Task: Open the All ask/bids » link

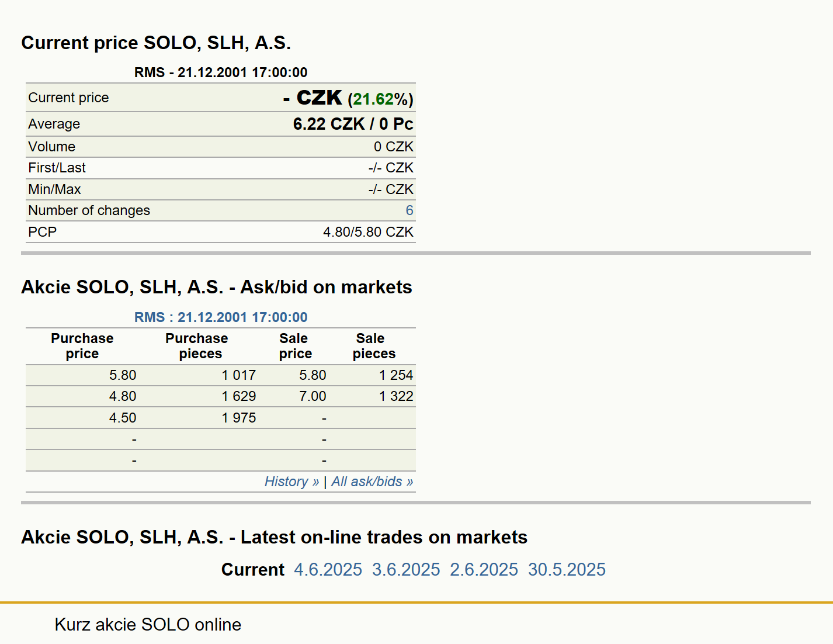Action: pos(372,482)
